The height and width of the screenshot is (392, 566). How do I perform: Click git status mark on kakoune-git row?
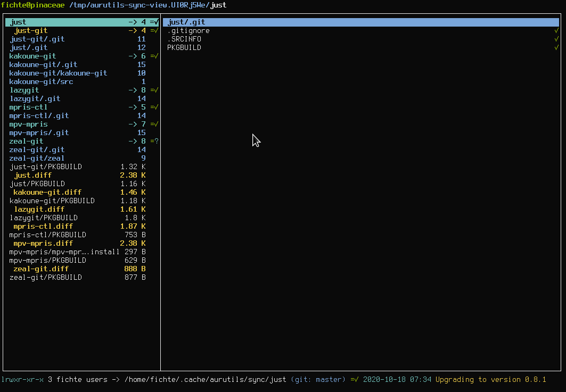click(x=154, y=56)
